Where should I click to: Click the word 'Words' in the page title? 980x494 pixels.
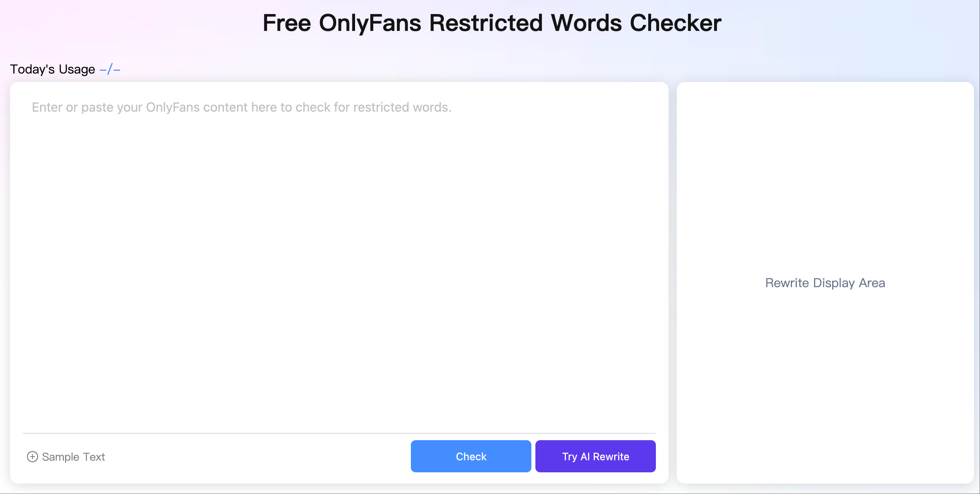[586, 23]
